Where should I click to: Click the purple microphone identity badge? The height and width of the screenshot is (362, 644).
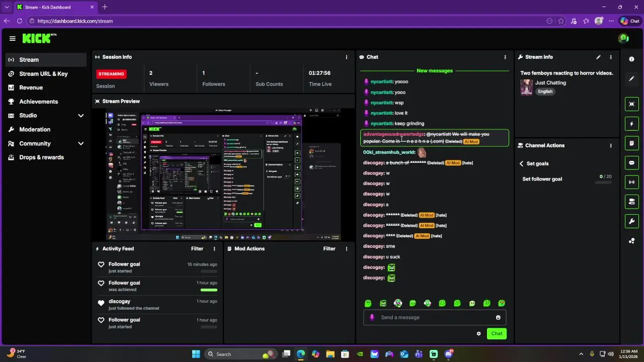[372, 318]
